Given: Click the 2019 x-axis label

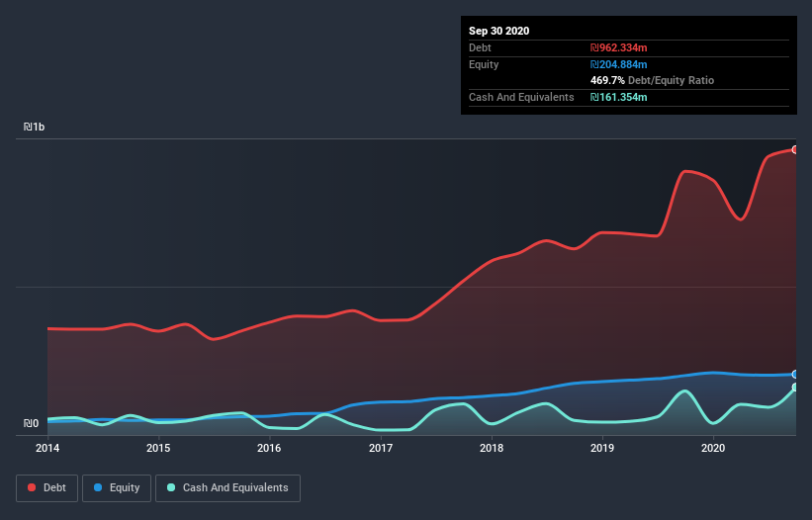Looking at the screenshot, I should (602, 448).
